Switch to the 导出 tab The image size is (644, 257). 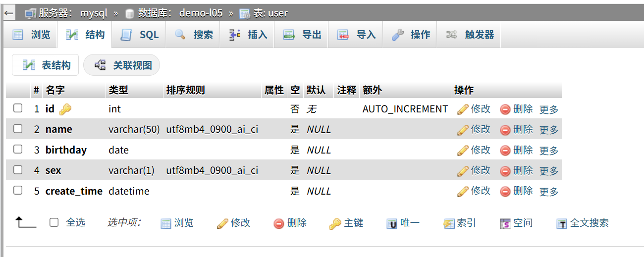[x=302, y=35]
